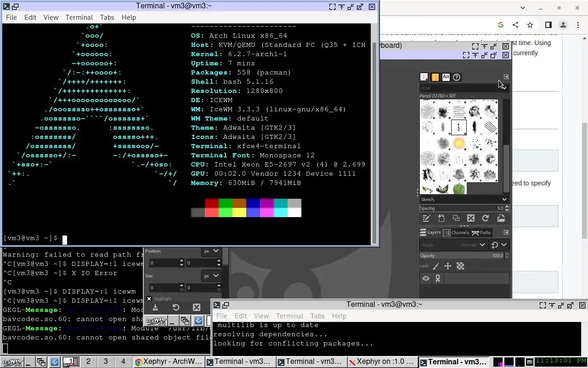Toggle the Chrome side panel icon
Viewport: 588px width, 368px height.
[548, 25]
